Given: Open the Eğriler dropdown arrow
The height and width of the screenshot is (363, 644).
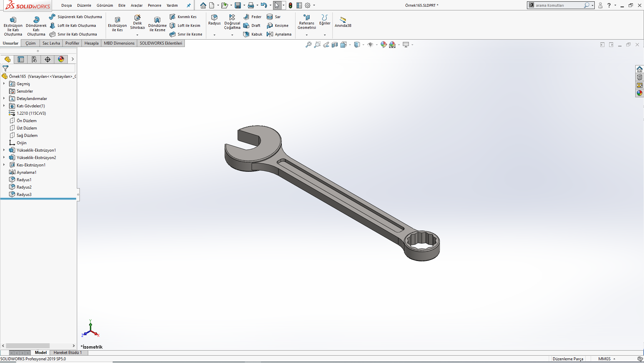Looking at the screenshot, I should [325, 35].
